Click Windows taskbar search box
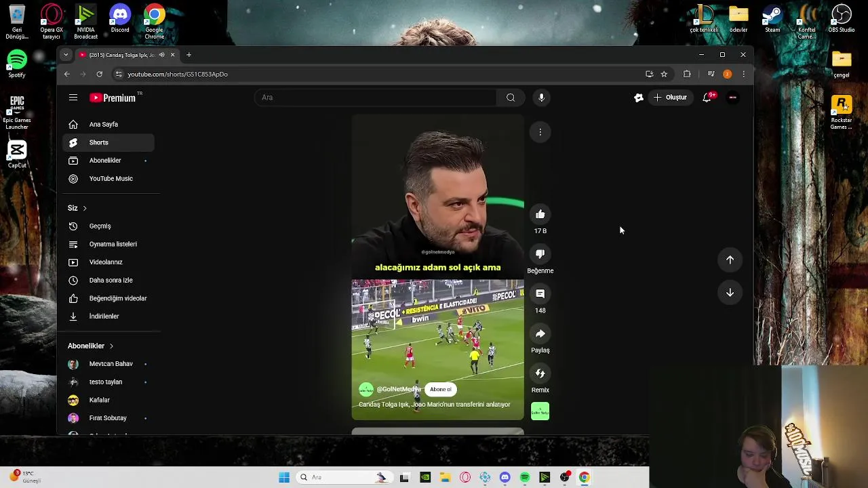The height and width of the screenshot is (488, 868). tap(344, 477)
